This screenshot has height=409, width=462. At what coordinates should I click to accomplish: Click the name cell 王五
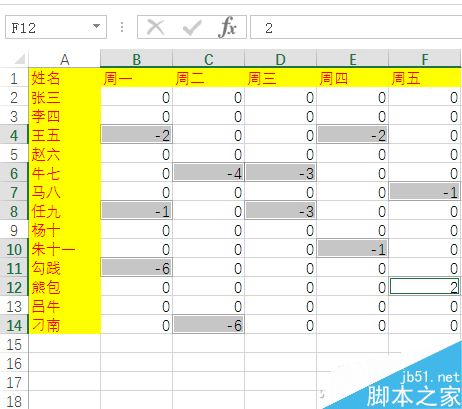(64, 135)
